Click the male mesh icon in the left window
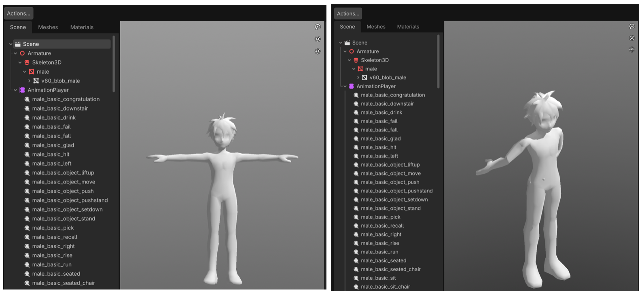 click(x=32, y=72)
